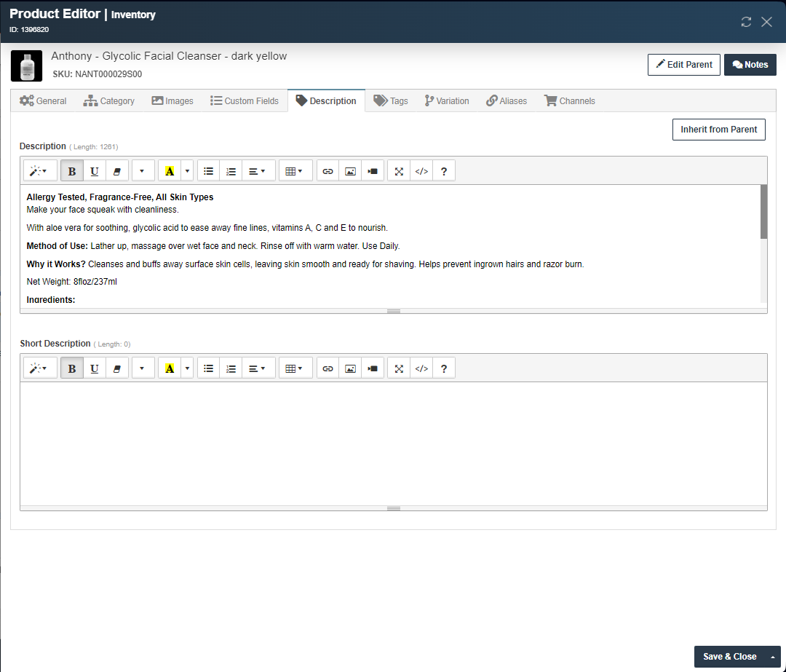Insert a picture in the Description editor
Viewport: 786px width, 672px height.
(x=350, y=171)
